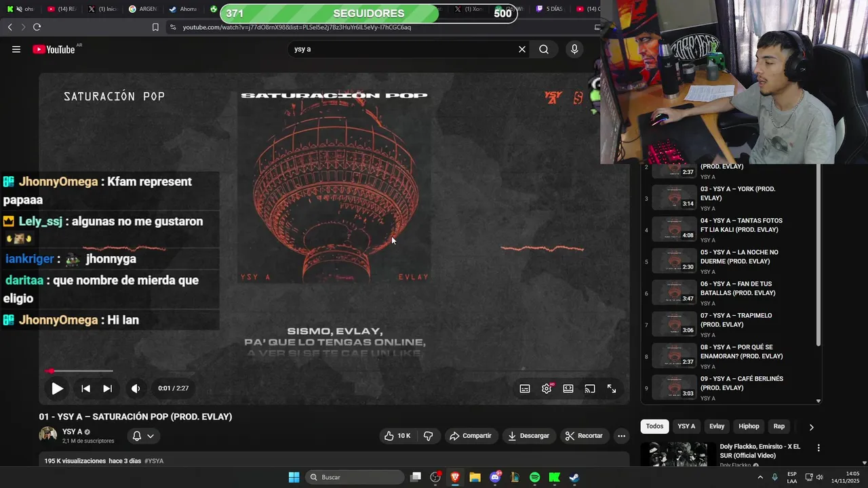Open the volume control in system tray
This screenshot has width=868, height=488.
tap(820, 477)
